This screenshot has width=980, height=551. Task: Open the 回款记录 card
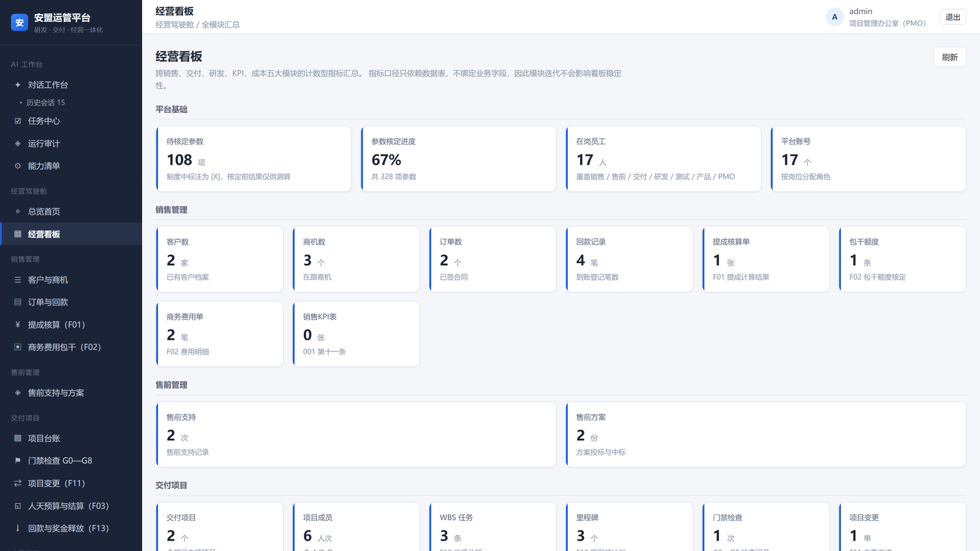click(629, 259)
